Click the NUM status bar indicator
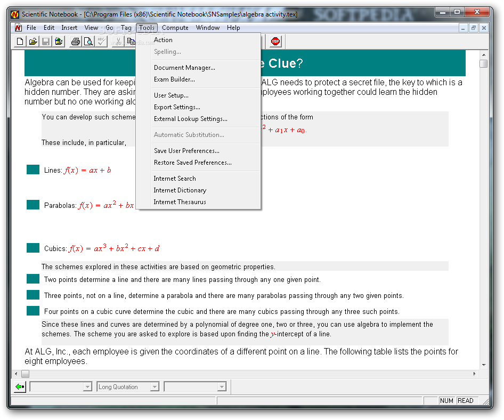Screen dimensions: 504x420 [x=446, y=401]
